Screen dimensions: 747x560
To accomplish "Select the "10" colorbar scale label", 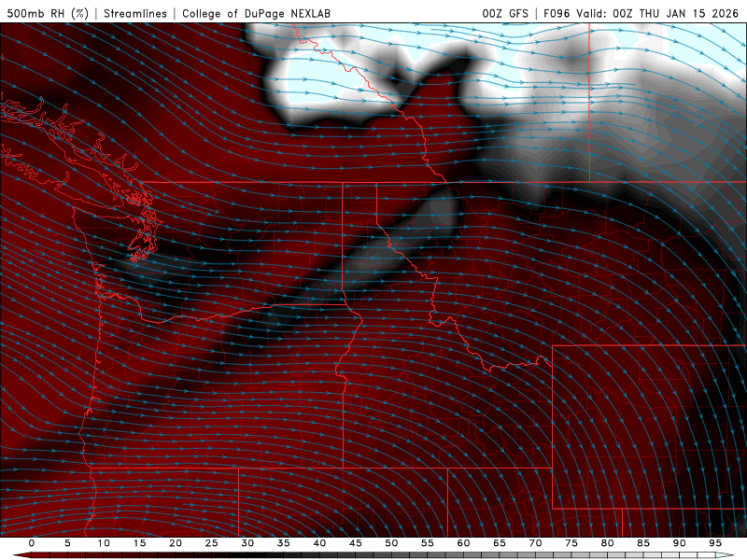I will pyautogui.click(x=104, y=543).
